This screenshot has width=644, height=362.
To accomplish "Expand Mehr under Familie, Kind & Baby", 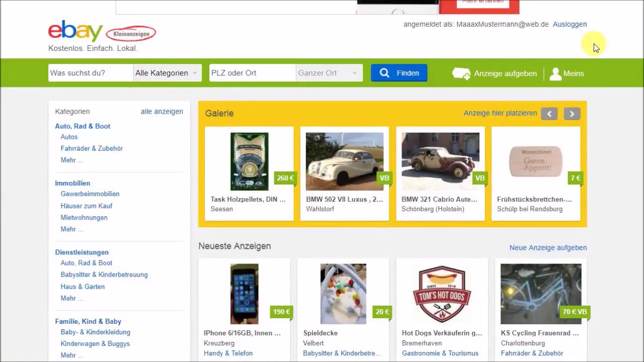I will 71,355.
